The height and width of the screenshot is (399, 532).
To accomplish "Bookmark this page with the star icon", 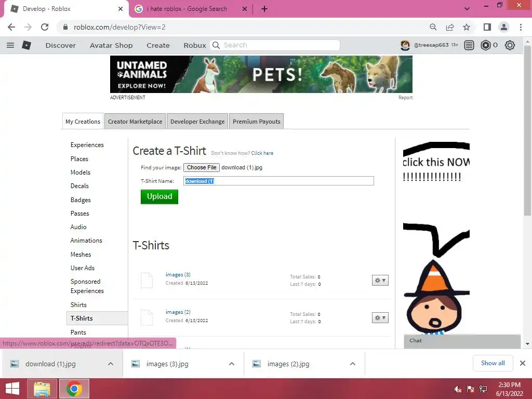I will coord(467,27).
